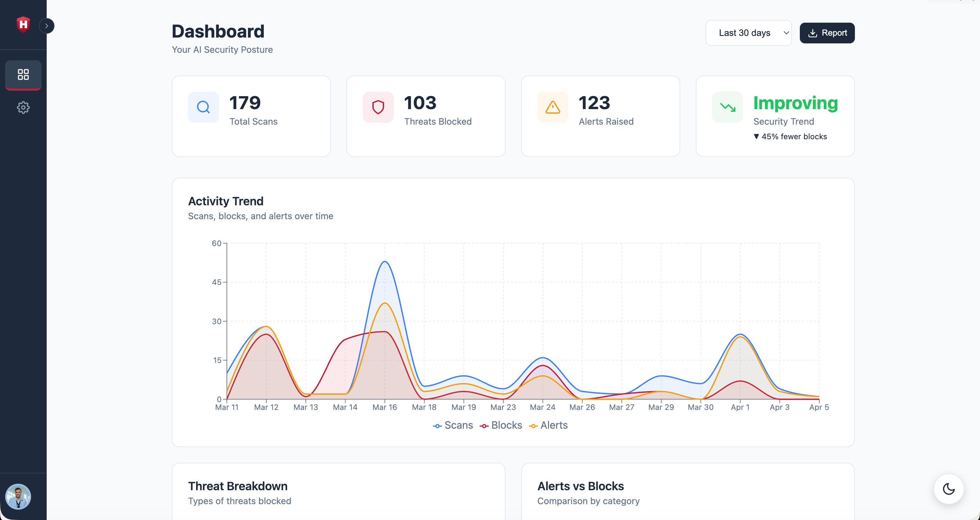Click the Alerts vs Blocks card heading
980x520 pixels.
[580, 486]
